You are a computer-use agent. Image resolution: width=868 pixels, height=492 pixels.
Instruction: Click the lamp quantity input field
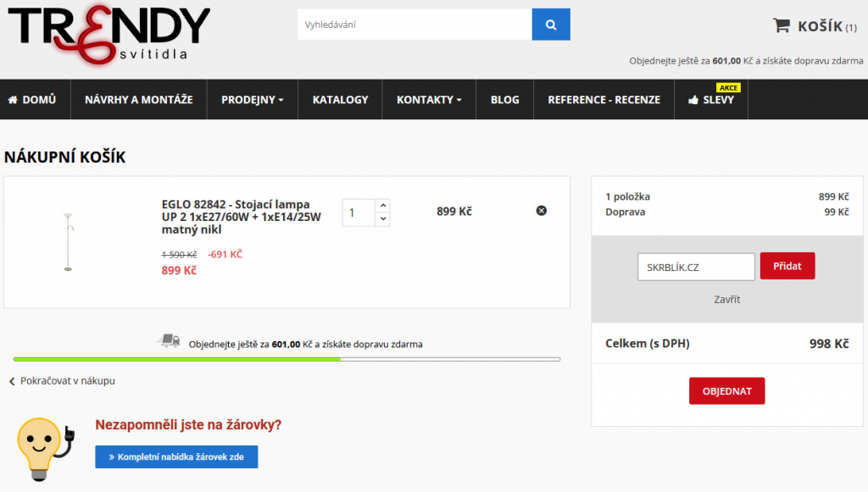pos(359,213)
